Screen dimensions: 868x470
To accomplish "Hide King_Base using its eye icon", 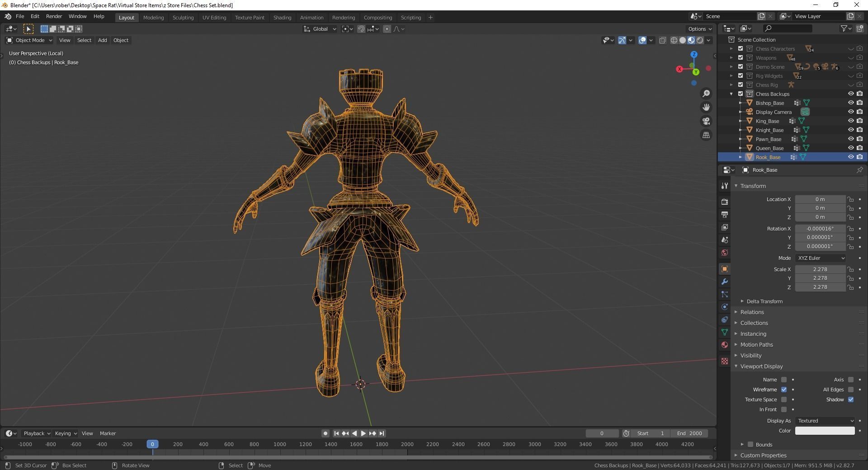I will click(850, 121).
